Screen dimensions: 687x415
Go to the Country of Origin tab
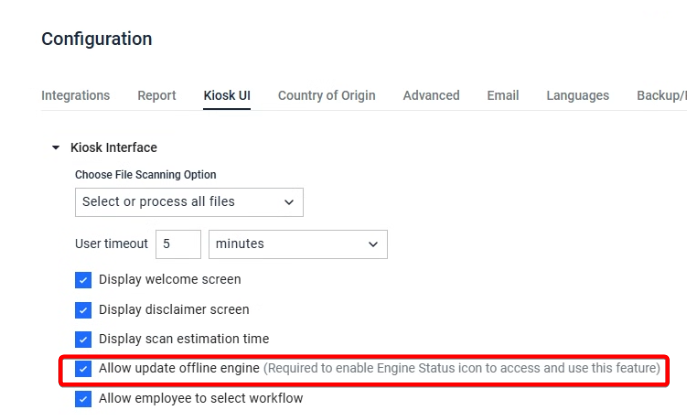pos(326,96)
